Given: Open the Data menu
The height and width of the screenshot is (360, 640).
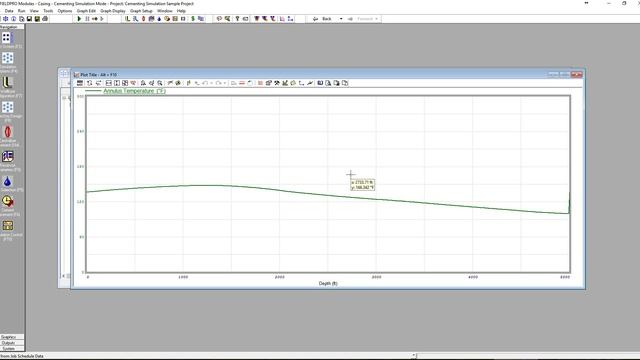Looking at the screenshot, I should pyautogui.click(x=9, y=11).
